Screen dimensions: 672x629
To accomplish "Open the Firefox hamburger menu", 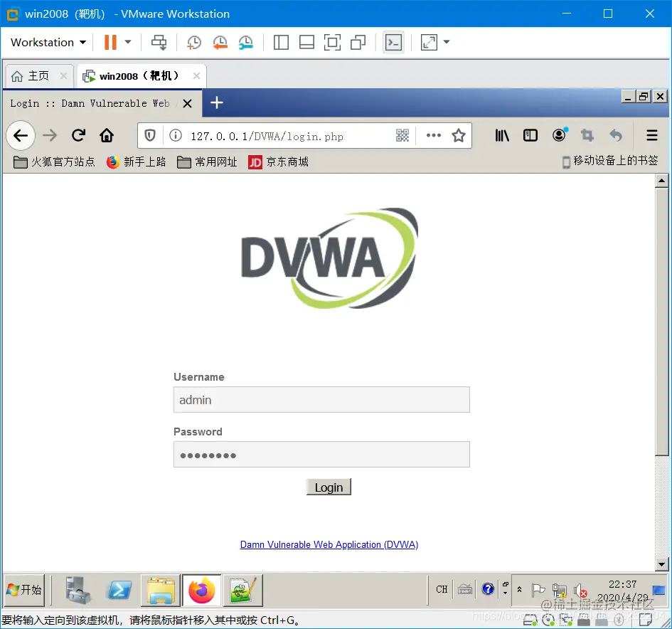I will click(x=652, y=135).
